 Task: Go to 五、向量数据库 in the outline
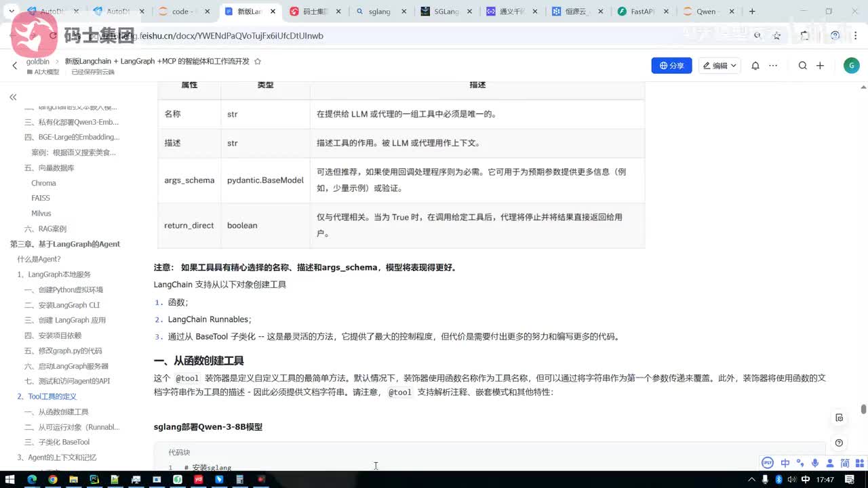(49, 167)
